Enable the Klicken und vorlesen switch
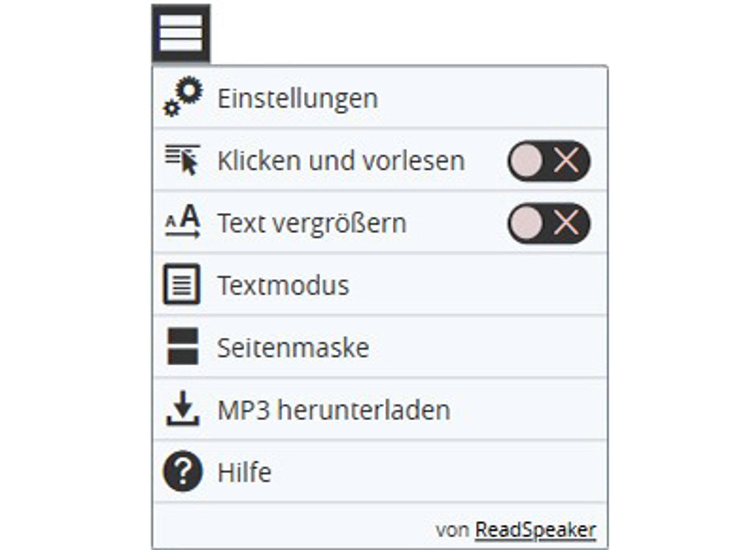Viewport: 756px width, 550px height. pos(549,161)
